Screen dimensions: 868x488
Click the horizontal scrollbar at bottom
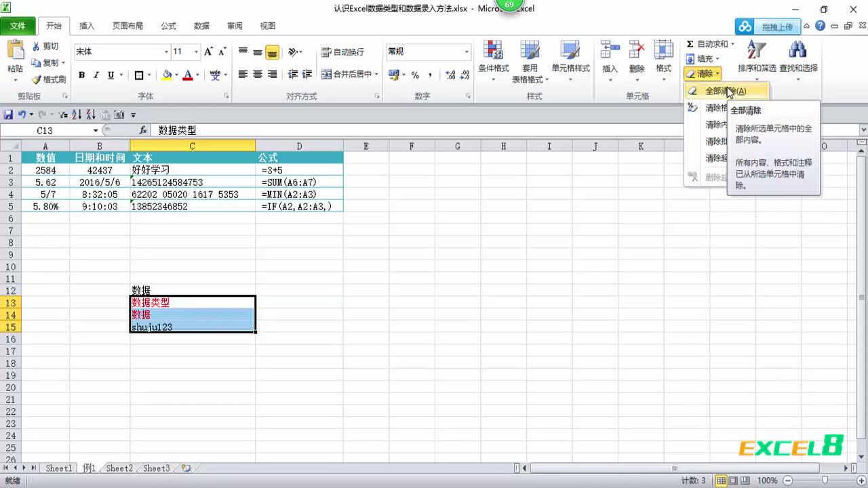click(x=675, y=468)
